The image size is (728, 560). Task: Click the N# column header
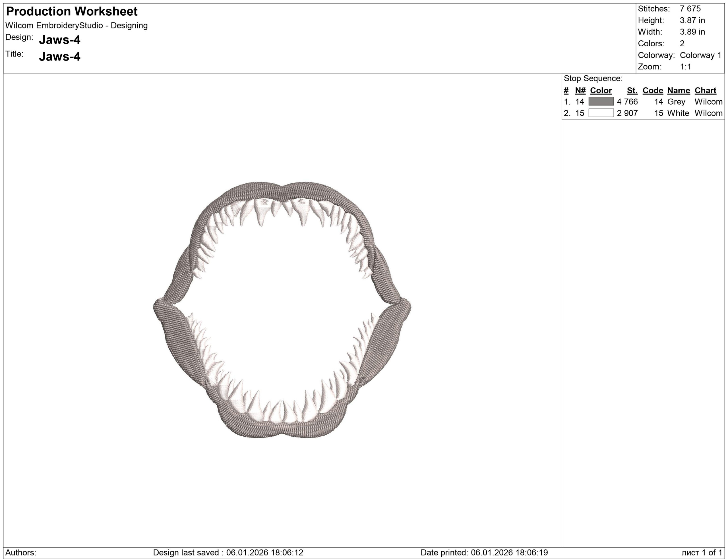[580, 91]
